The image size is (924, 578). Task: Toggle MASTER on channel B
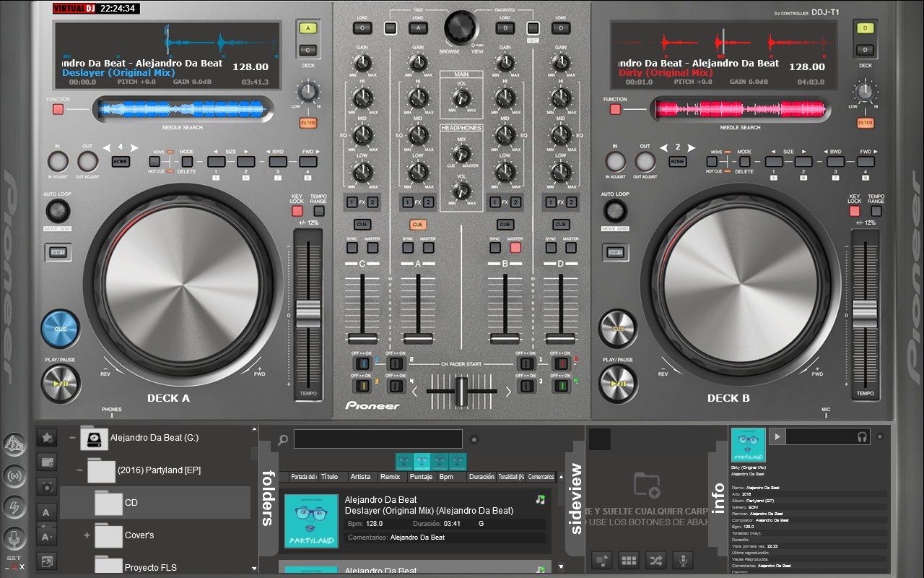tap(515, 248)
